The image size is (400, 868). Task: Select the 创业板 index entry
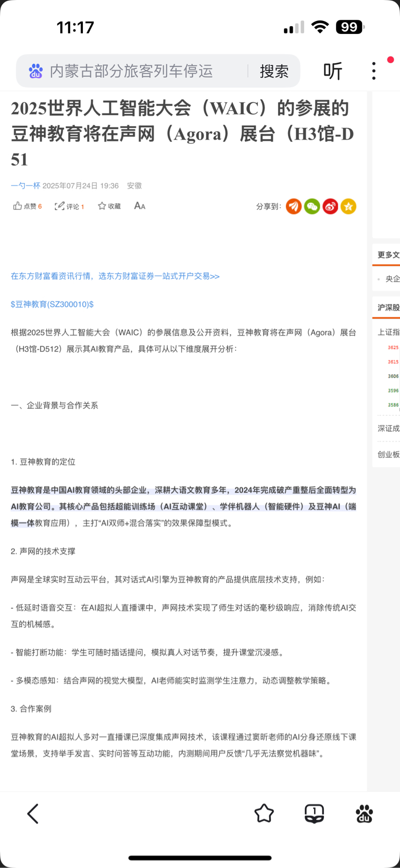[x=389, y=455]
